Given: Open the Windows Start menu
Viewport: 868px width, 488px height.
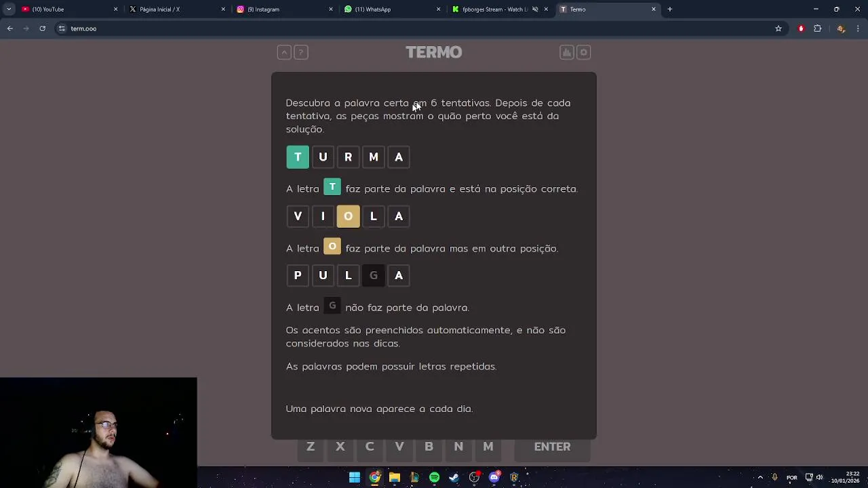Looking at the screenshot, I should click(355, 478).
